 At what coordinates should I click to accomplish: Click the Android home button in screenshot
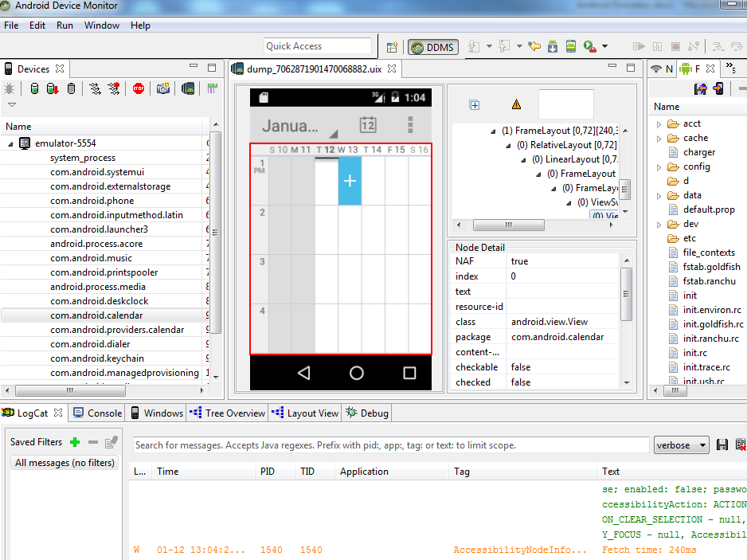point(356,373)
